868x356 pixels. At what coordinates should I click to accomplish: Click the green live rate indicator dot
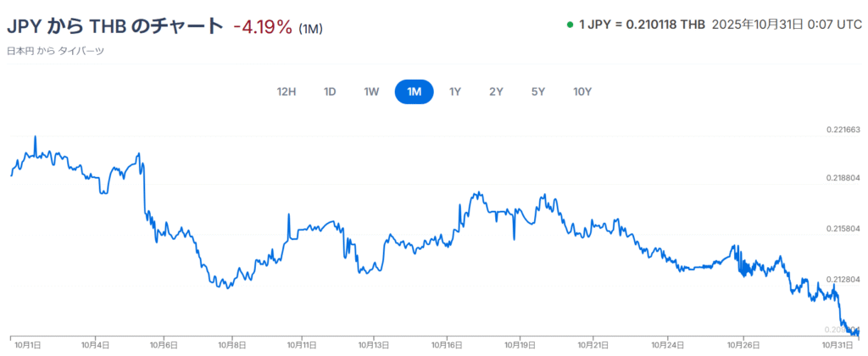tap(570, 25)
